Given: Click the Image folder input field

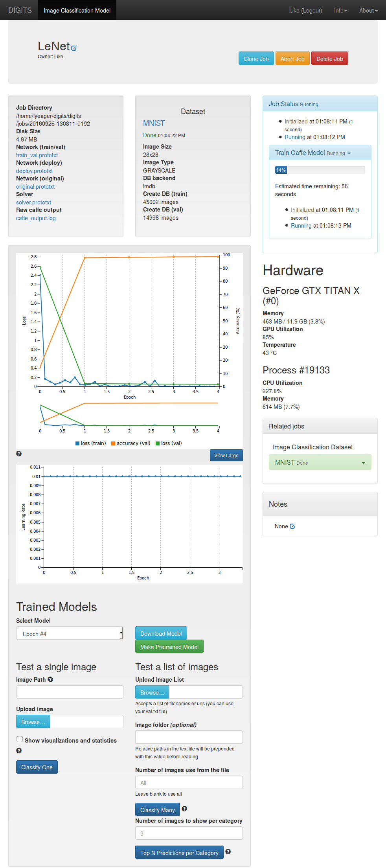Looking at the screenshot, I should pos(189,737).
